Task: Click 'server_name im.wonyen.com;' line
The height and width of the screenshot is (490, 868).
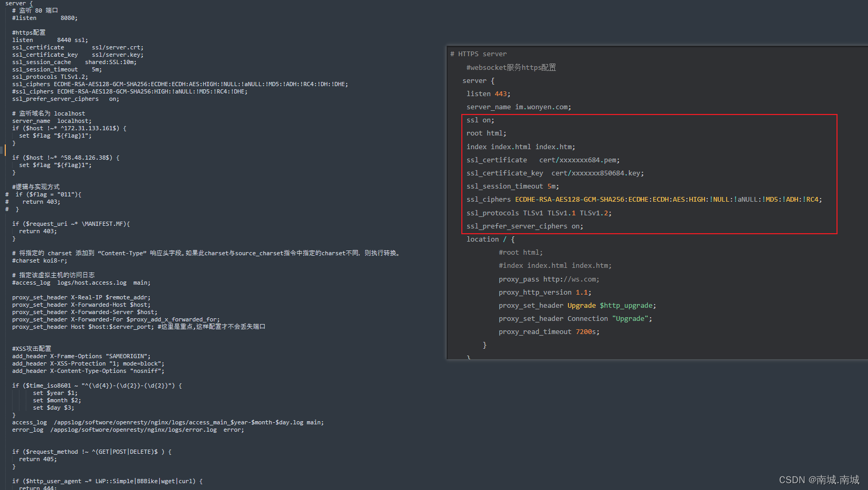Action: point(519,107)
